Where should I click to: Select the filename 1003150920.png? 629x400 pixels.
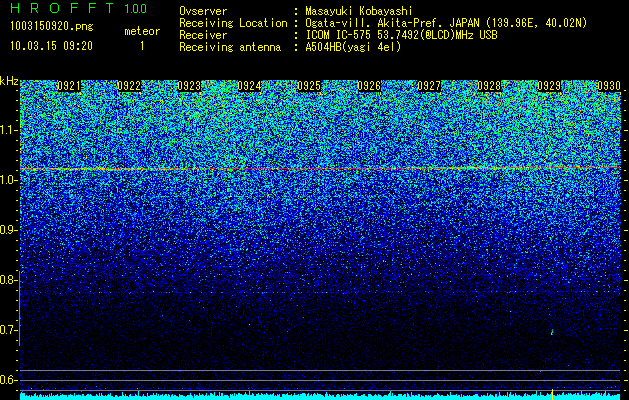(x=52, y=26)
